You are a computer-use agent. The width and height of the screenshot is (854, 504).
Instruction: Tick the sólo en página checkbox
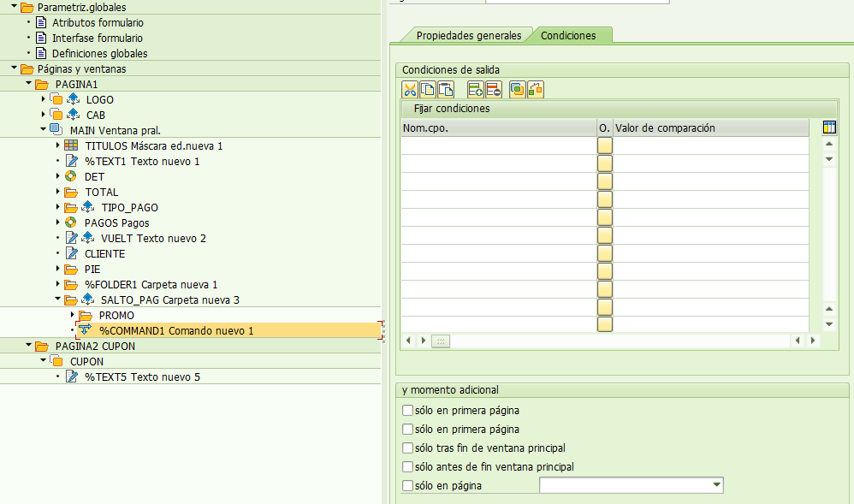pyautogui.click(x=407, y=485)
